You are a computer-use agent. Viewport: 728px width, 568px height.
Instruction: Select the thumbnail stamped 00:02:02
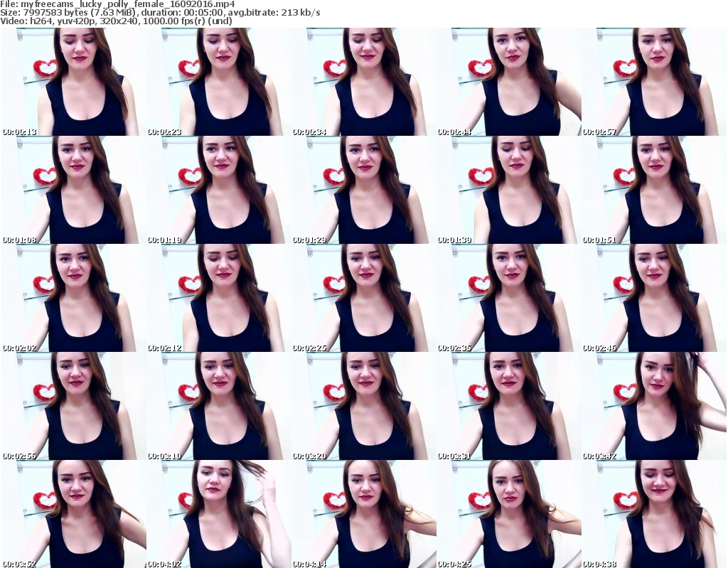tap(74, 298)
